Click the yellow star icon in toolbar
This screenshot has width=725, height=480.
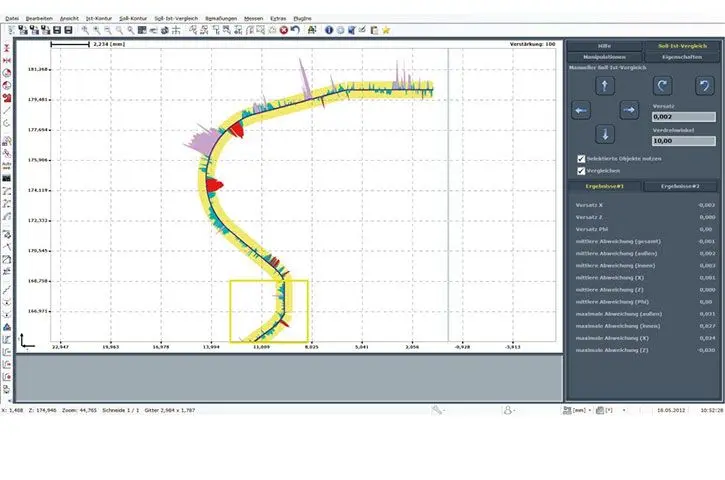(385, 30)
